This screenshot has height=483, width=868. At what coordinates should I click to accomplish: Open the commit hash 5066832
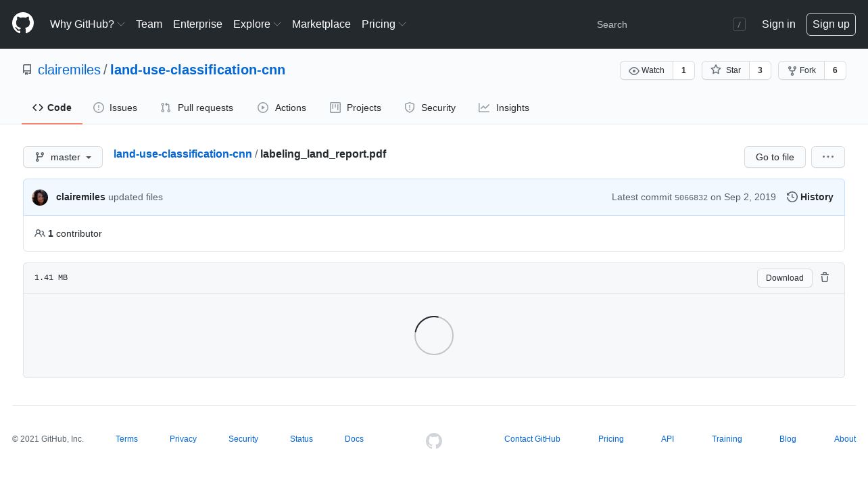point(691,198)
